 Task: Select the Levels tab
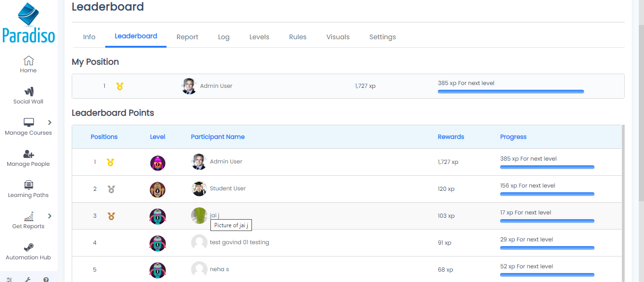(259, 37)
